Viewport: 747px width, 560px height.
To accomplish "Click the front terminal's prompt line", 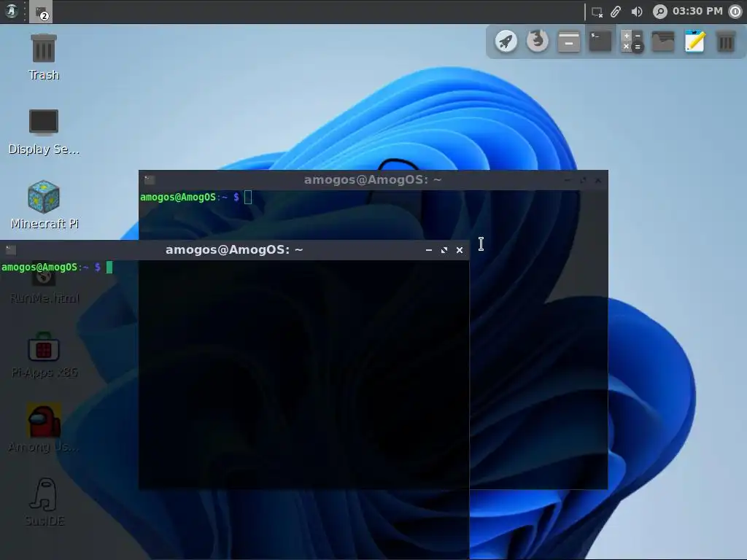I will (x=57, y=267).
